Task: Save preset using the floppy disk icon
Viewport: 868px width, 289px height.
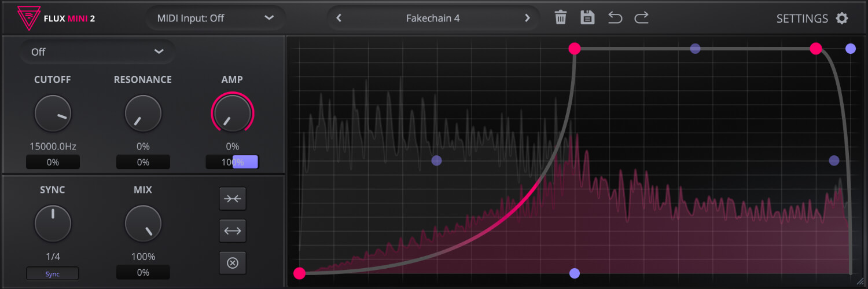Action: click(587, 18)
